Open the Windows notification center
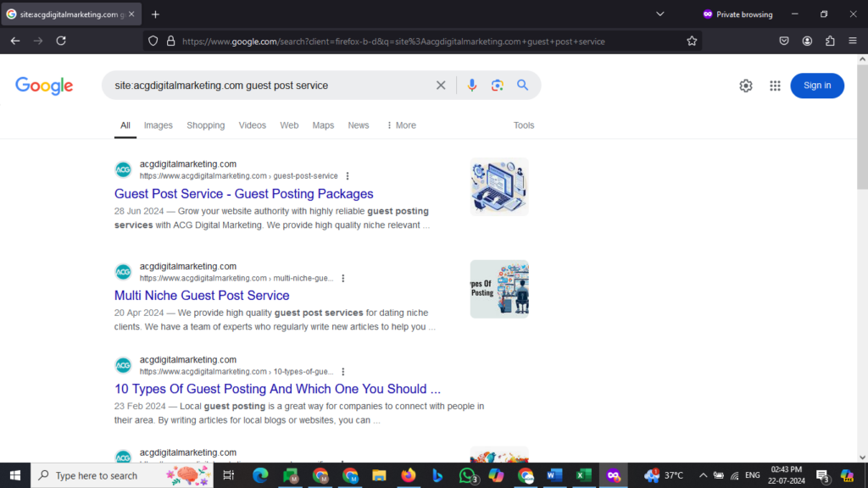The height and width of the screenshot is (488, 868). tap(822, 475)
